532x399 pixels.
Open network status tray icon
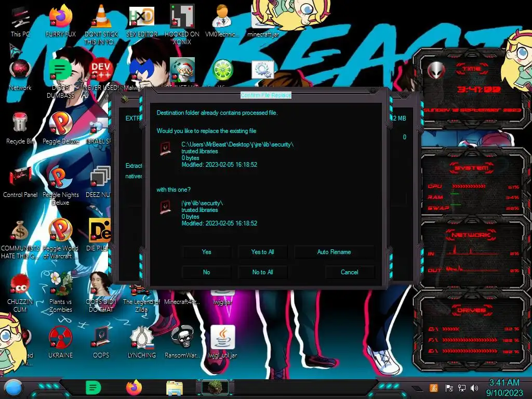[x=462, y=388]
